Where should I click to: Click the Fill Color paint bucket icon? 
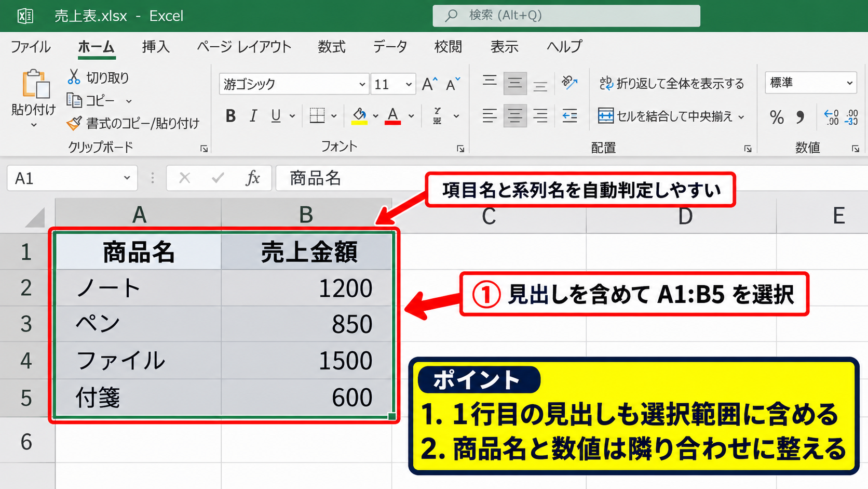pos(359,115)
